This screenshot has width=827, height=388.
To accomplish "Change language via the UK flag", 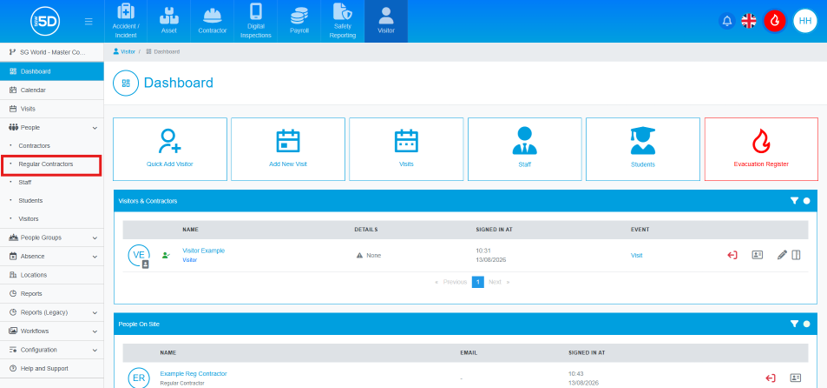I will click(x=748, y=21).
